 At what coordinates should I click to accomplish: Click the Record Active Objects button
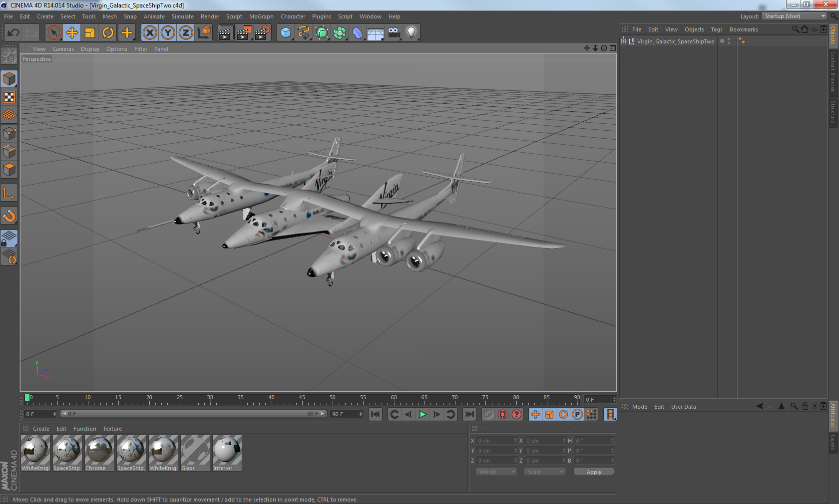point(488,414)
